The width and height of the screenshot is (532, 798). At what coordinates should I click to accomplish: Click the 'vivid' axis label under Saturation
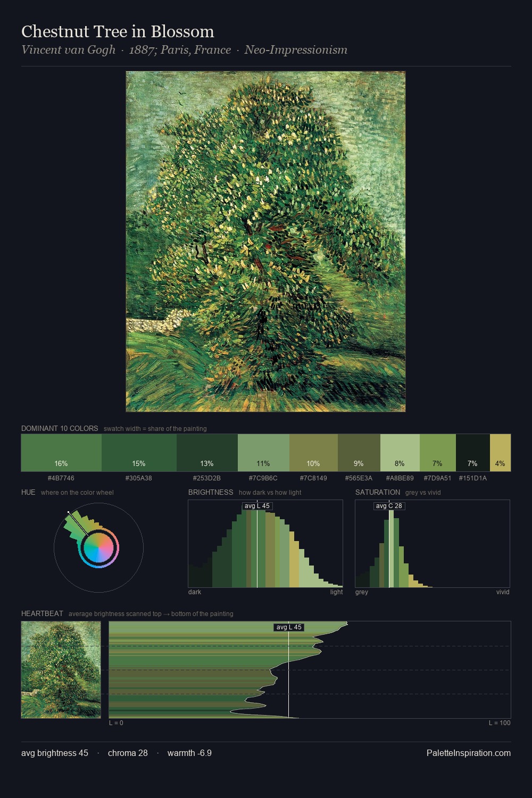[503, 592]
